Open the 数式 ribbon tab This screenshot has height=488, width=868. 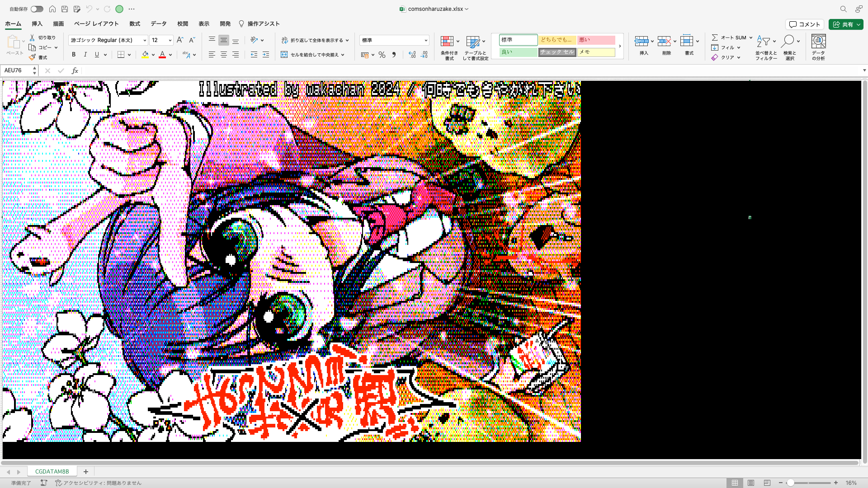(135, 24)
